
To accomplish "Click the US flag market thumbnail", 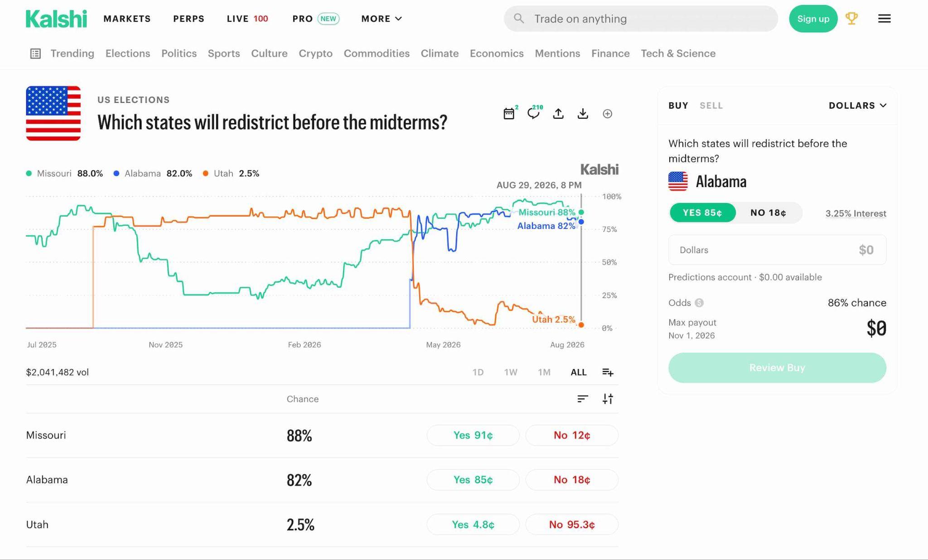I will (53, 113).
